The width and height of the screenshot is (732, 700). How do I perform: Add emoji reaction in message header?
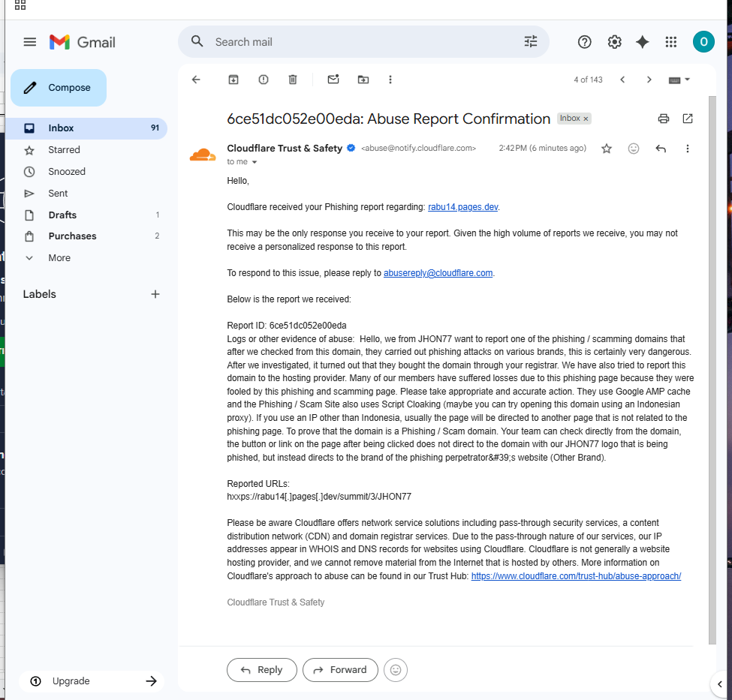coord(634,149)
